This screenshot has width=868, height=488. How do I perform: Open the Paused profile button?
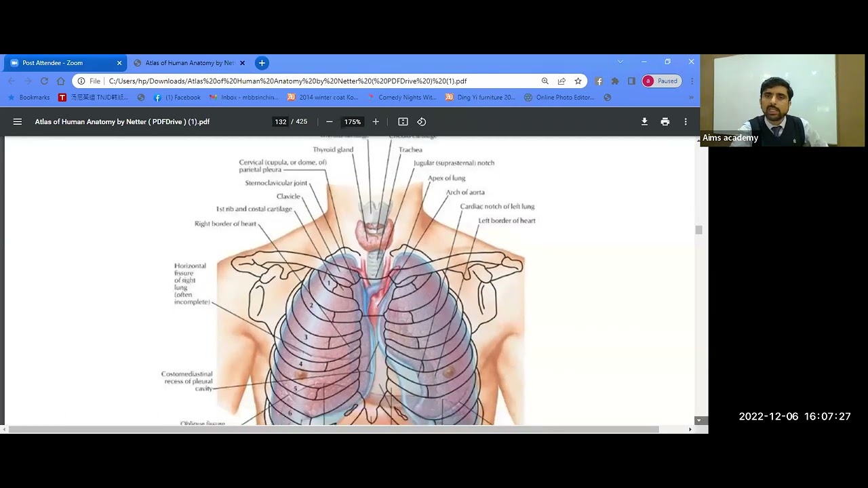662,81
